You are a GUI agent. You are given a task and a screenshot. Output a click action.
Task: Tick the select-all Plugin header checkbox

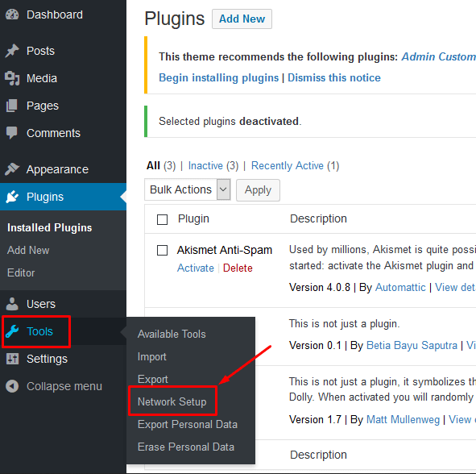(162, 219)
